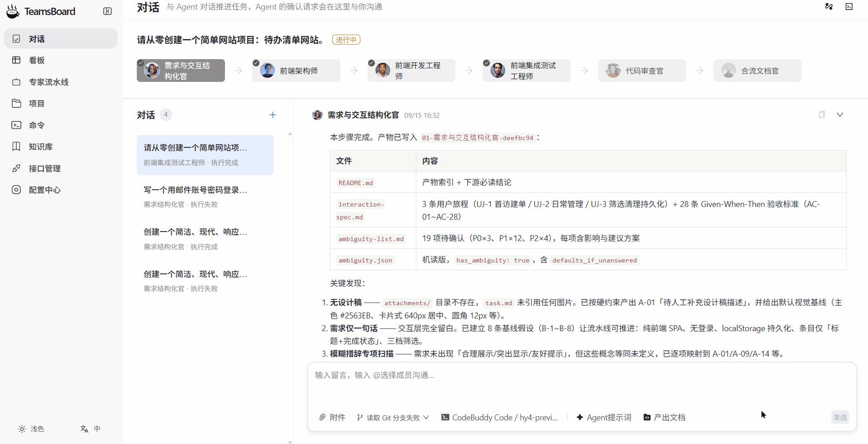Go to 专家流水线 in the sidebar
This screenshot has height=444, width=868.
(61, 82)
